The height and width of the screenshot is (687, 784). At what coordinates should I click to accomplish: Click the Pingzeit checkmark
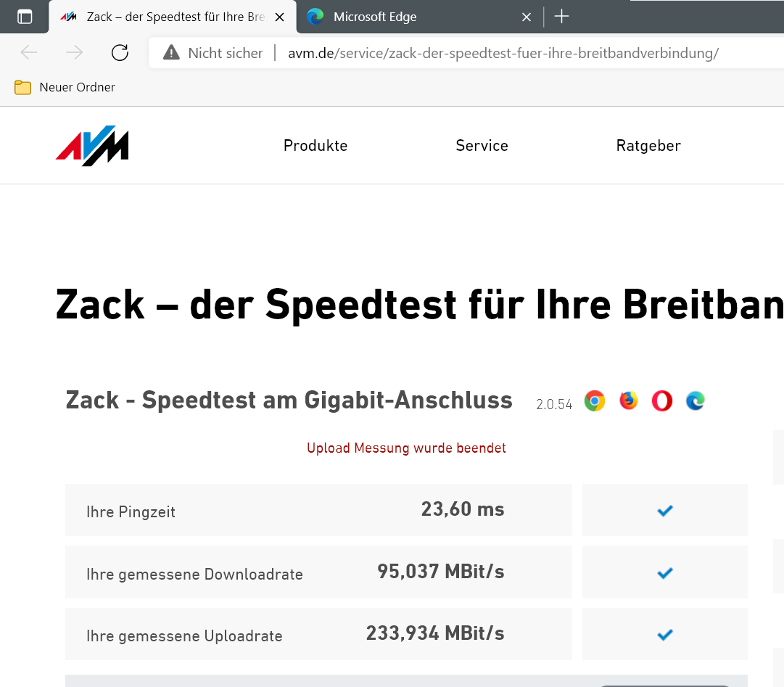[x=664, y=511]
